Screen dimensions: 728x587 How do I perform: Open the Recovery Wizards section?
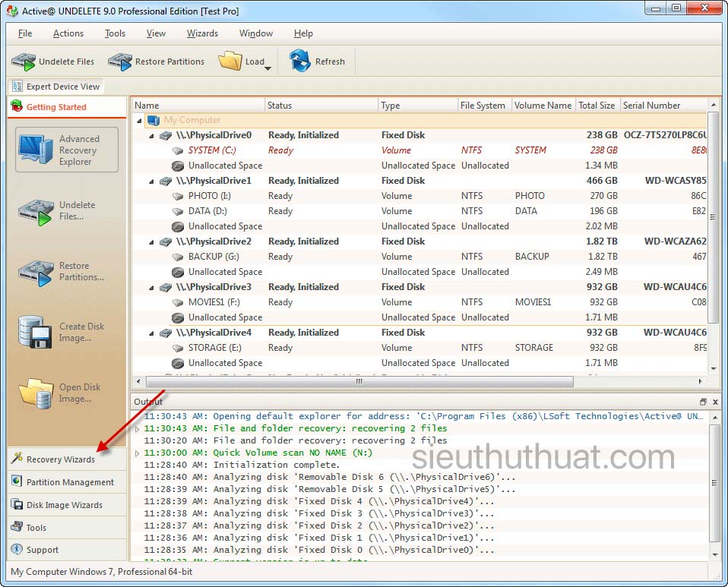coord(67,459)
